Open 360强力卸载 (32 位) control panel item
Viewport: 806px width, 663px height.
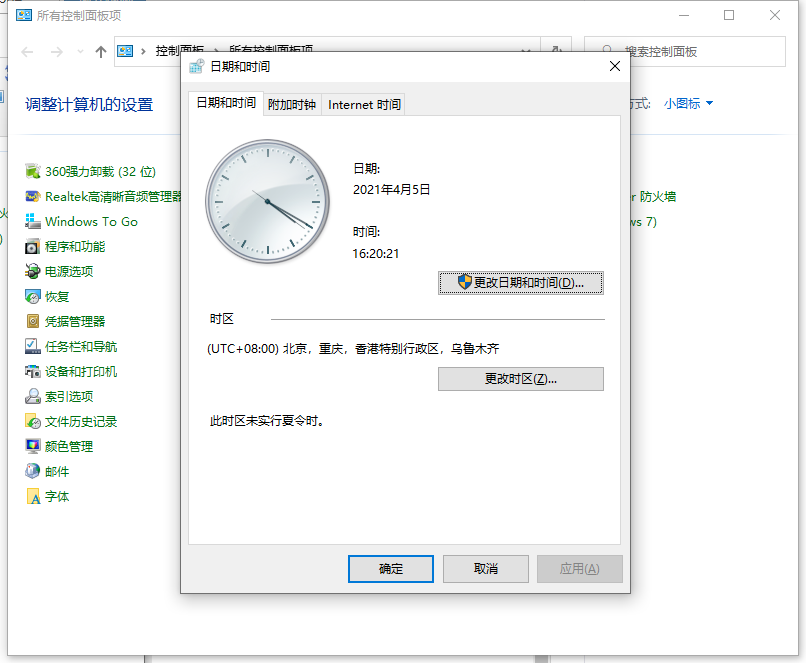[x=34, y=172]
